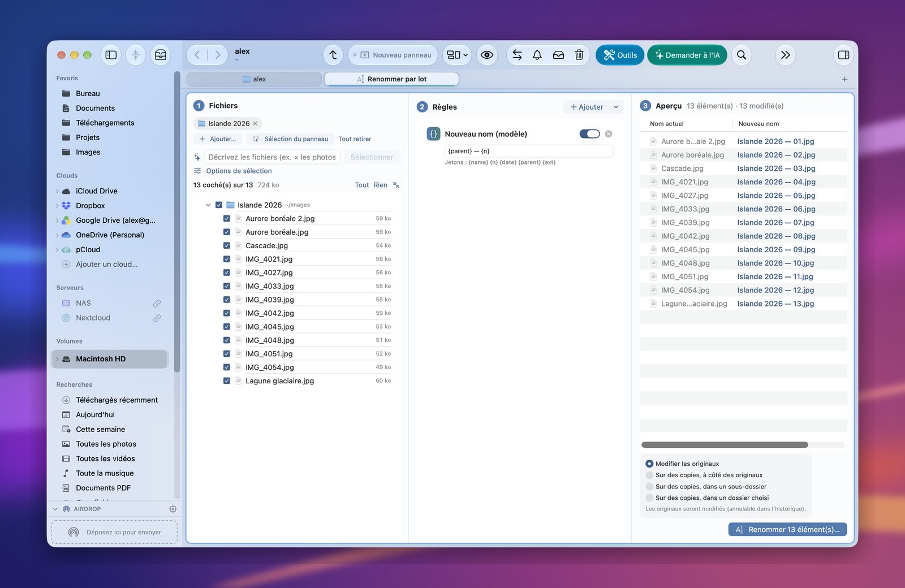
Task: Remove the Islande 2026 chip
Action: 255,123
